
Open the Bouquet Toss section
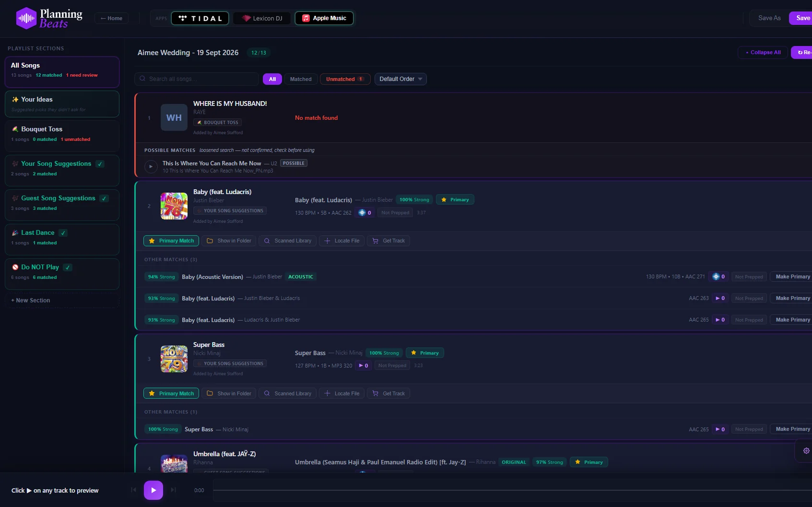[62, 136]
